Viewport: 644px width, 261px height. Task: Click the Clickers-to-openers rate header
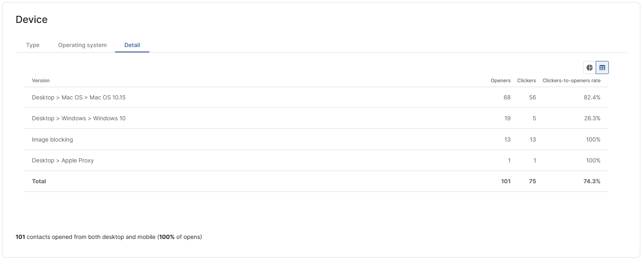tap(571, 81)
